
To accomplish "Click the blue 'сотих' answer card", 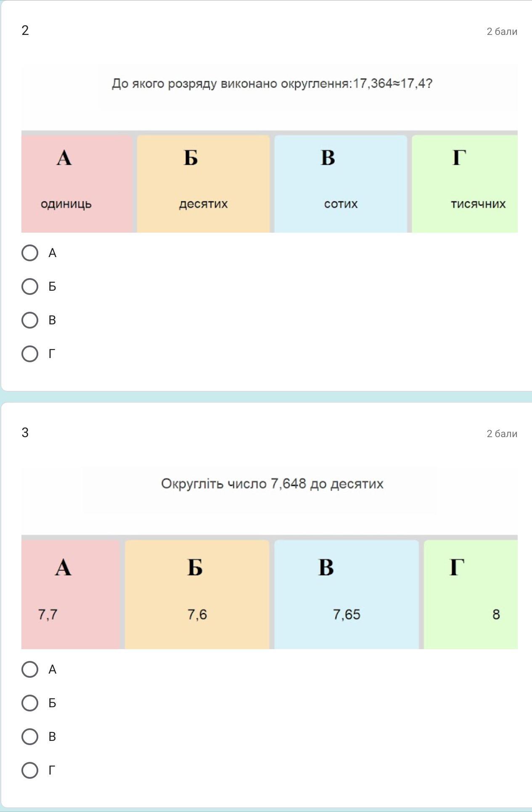I will click(x=341, y=183).
